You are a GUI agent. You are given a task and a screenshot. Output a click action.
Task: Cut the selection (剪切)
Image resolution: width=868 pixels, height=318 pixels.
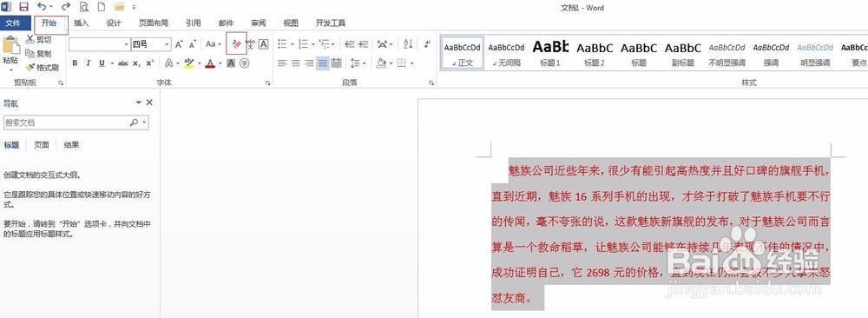coord(38,40)
